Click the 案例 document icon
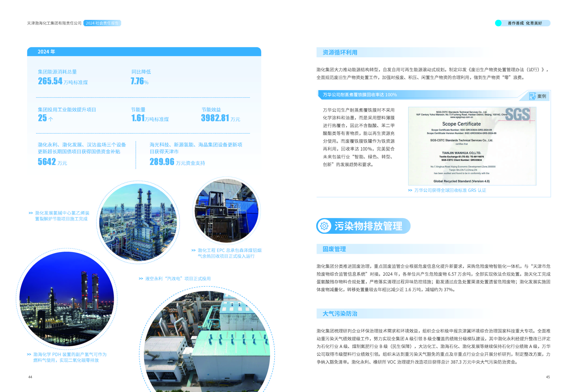 point(532,96)
